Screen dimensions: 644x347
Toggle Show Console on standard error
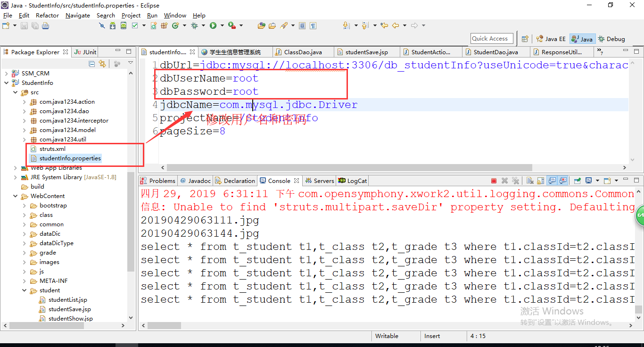[x=563, y=181]
